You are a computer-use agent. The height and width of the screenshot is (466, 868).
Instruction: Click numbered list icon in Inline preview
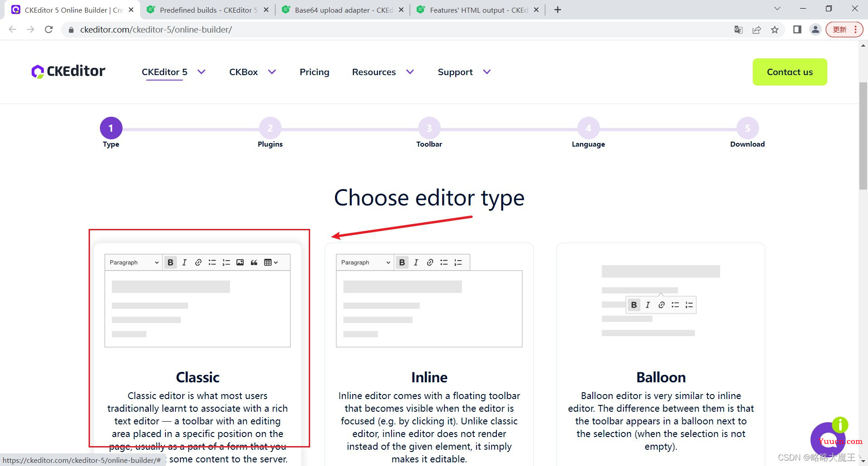pos(458,262)
